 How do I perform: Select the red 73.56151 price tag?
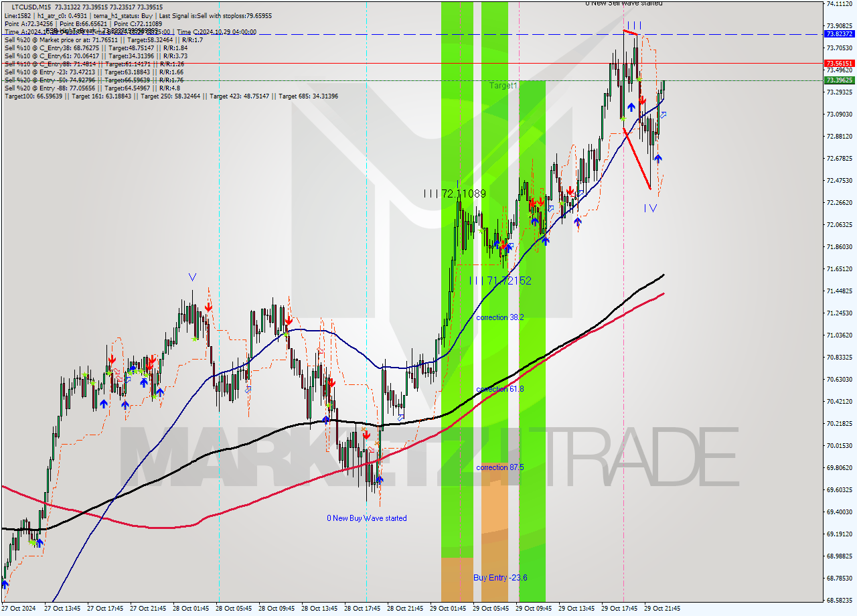pos(839,63)
